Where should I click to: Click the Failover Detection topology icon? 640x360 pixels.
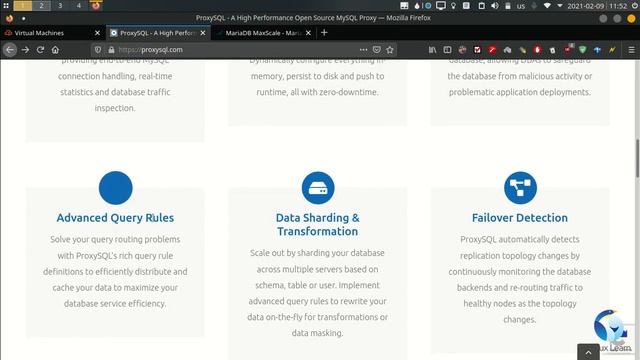pyautogui.click(x=520, y=188)
